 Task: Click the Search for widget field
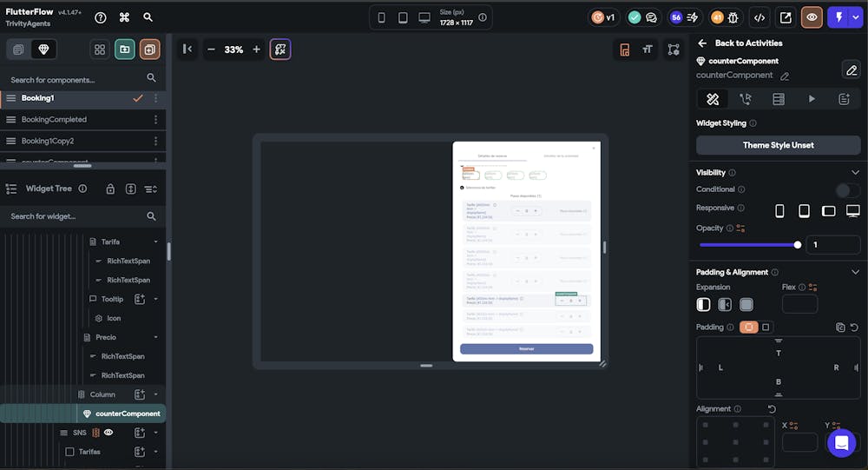click(83, 216)
